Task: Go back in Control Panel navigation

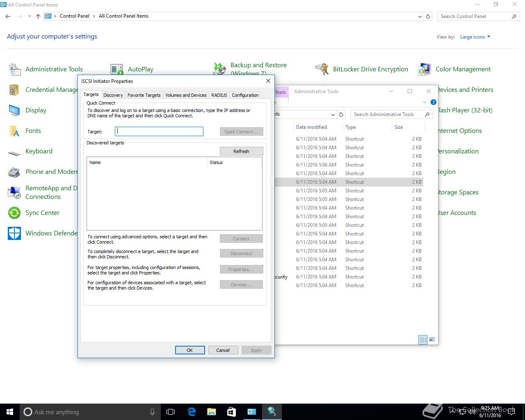Action: point(8,16)
